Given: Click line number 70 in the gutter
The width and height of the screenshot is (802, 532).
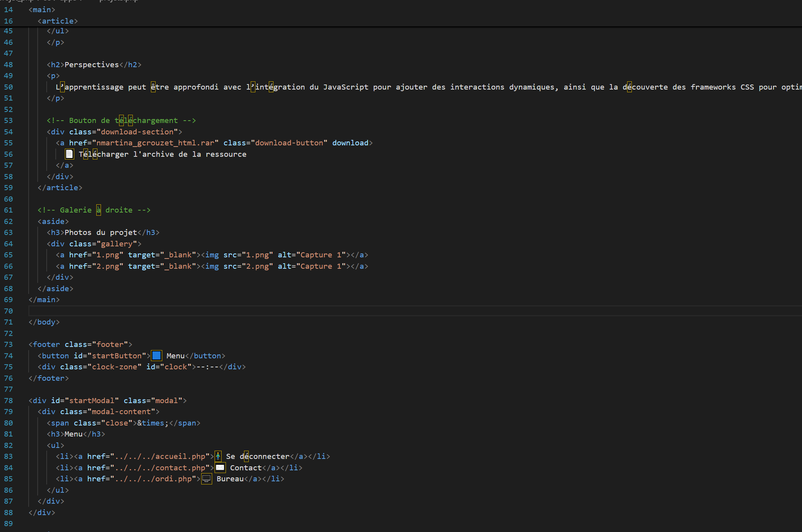Looking at the screenshot, I should (x=8, y=311).
